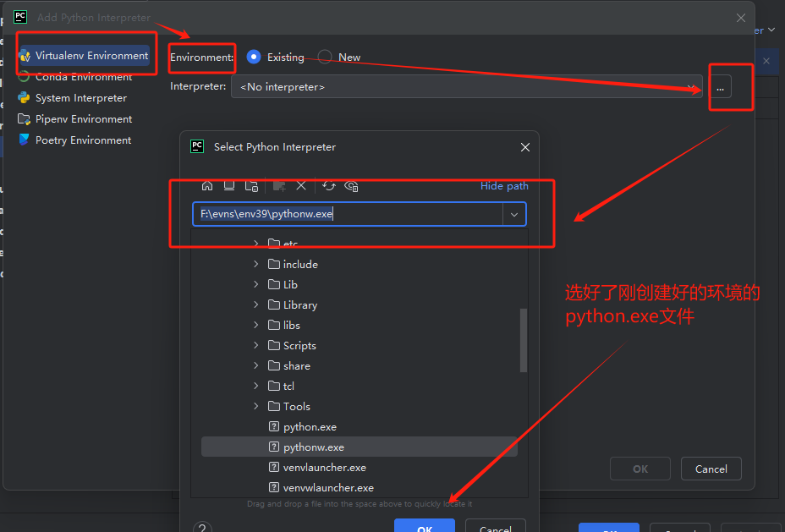Viewport: 785px width, 532px height.
Task: Click the Poetry Environment icon
Action: click(x=24, y=140)
